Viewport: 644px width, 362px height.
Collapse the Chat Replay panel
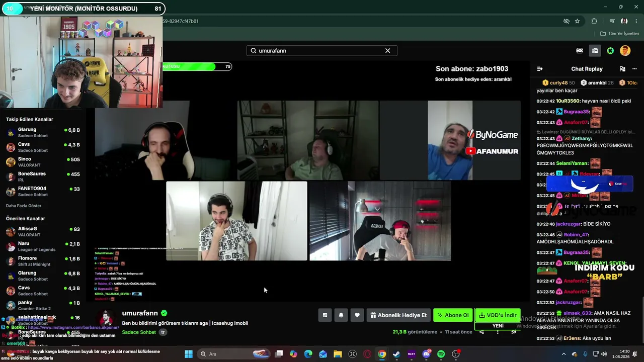click(540, 69)
